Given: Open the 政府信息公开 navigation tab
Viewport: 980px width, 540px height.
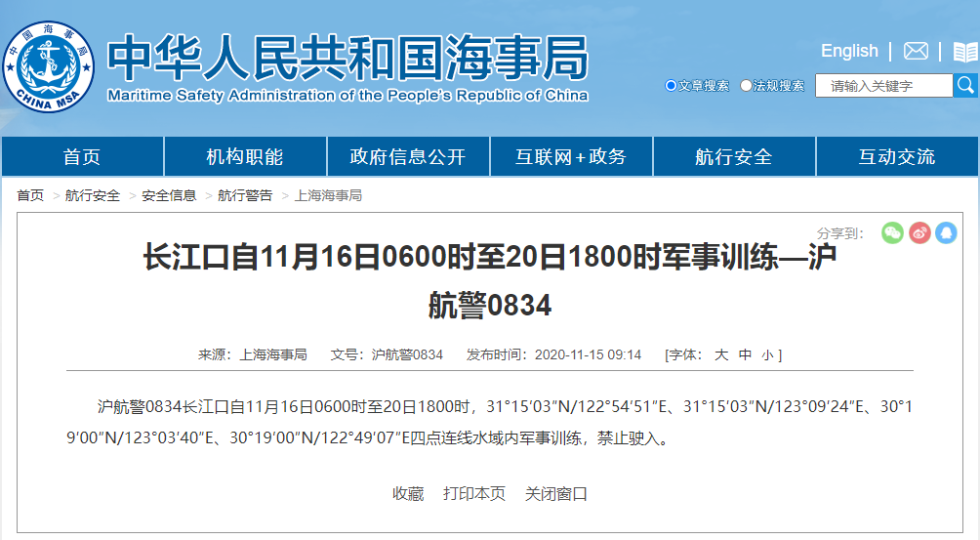Looking at the screenshot, I should point(408,156).
